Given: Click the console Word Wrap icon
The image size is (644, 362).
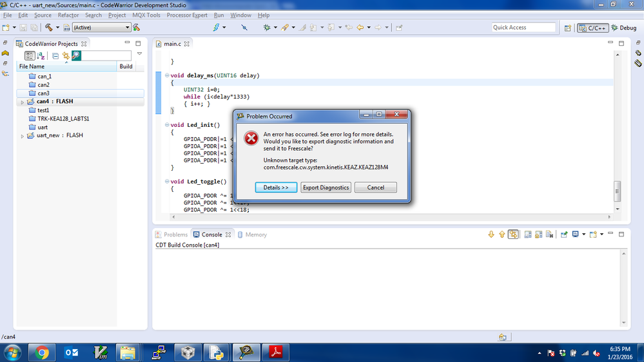Looking at the screenshot, I should pyautogui.click(x=528, y=234).
